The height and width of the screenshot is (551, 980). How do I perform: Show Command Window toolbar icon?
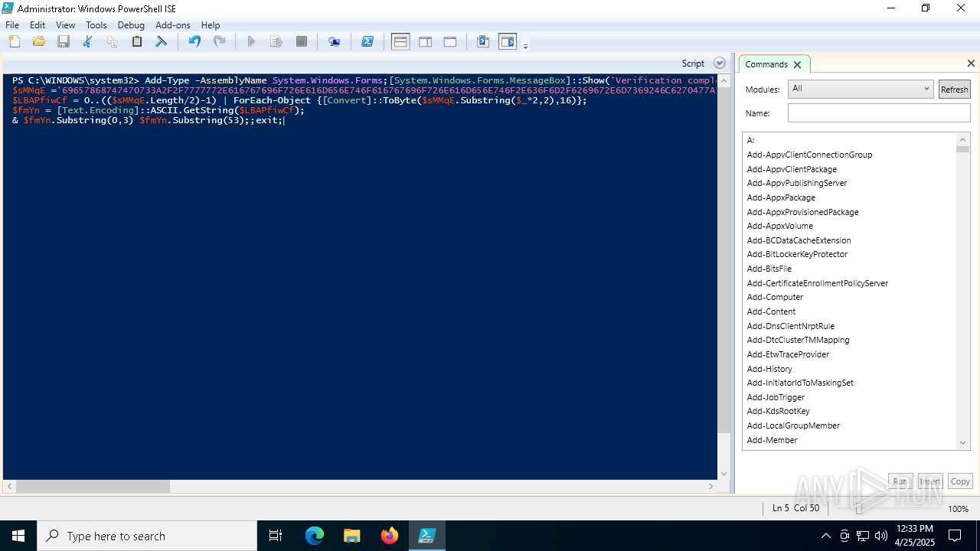pyautogui.click(x=483, y=42)
